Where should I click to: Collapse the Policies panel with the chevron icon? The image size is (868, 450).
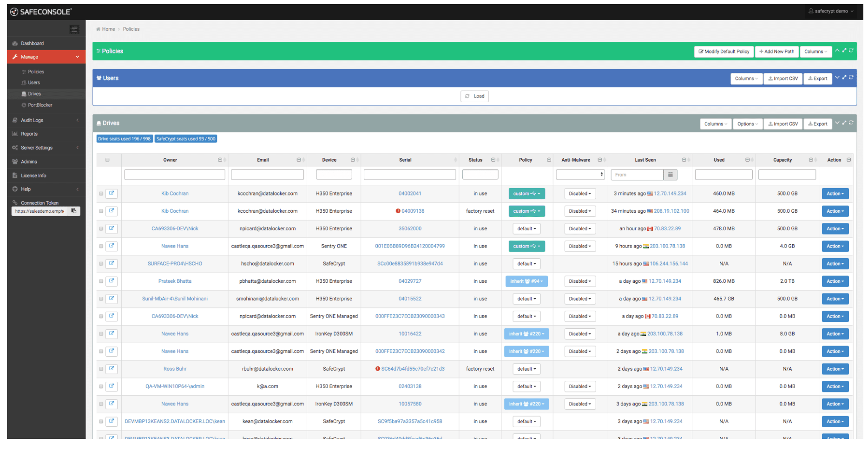pos(837,51)
